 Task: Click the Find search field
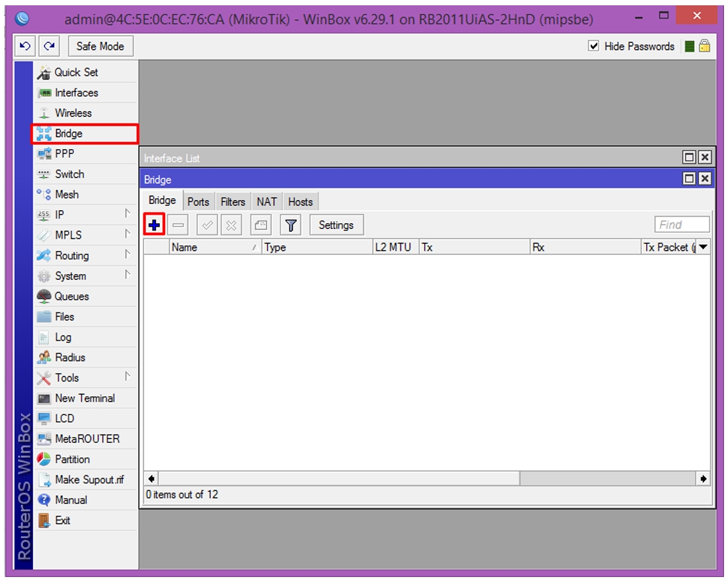pos(682,224)
